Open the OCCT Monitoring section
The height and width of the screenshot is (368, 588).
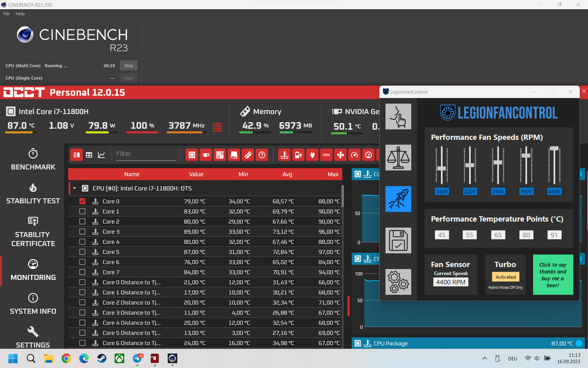33,270
